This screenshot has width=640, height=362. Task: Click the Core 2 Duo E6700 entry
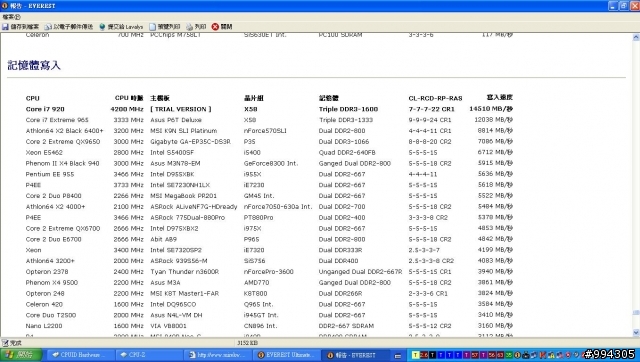(x=53, y=239)
